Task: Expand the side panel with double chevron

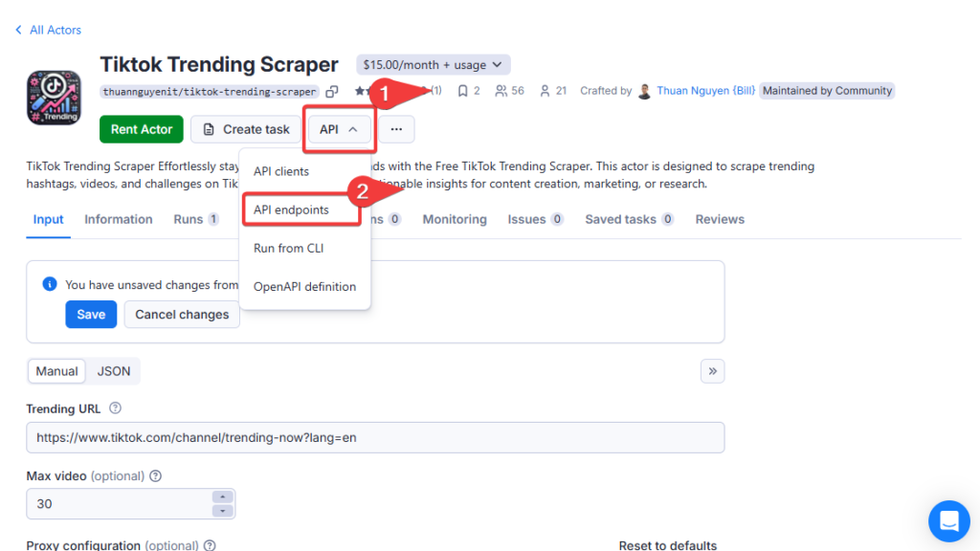Action: 712,371
